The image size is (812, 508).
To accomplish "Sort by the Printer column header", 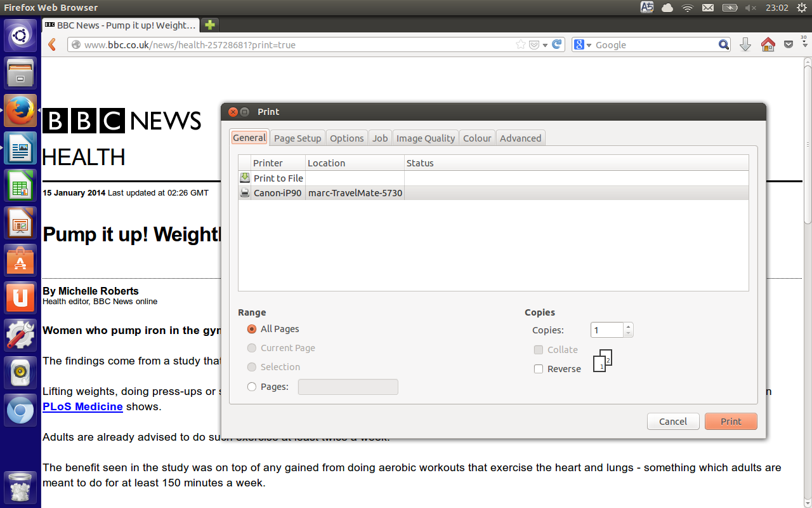I will [278, 163].
